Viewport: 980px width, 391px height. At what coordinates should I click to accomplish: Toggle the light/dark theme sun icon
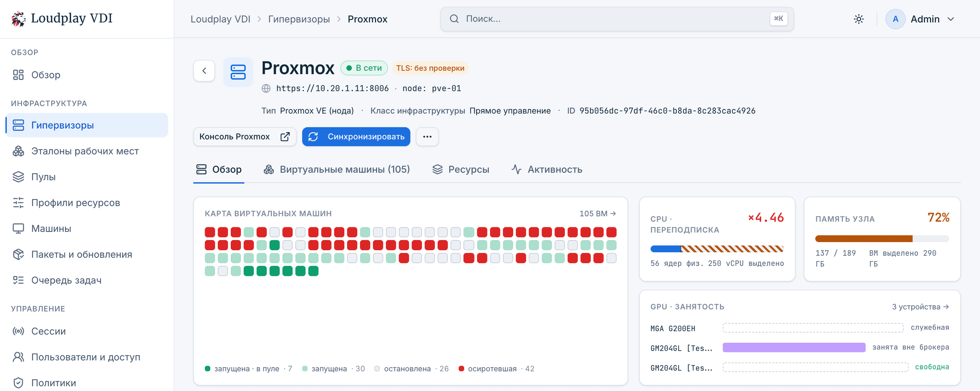coord(859,19)
